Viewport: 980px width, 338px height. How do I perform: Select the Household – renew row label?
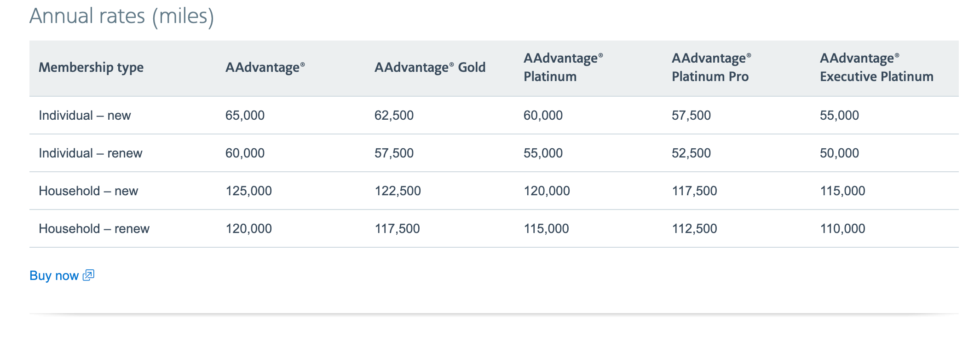(x=94, y=228)
